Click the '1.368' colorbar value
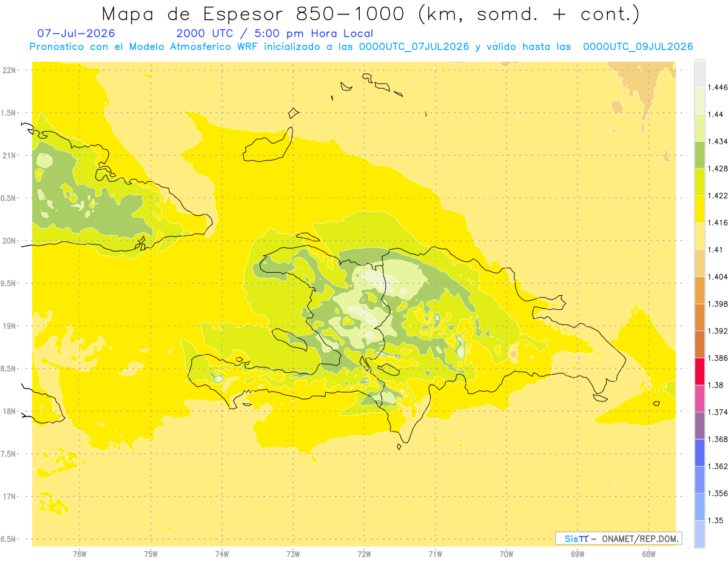The width and height of the screenshot is (728, 562). 717,439
